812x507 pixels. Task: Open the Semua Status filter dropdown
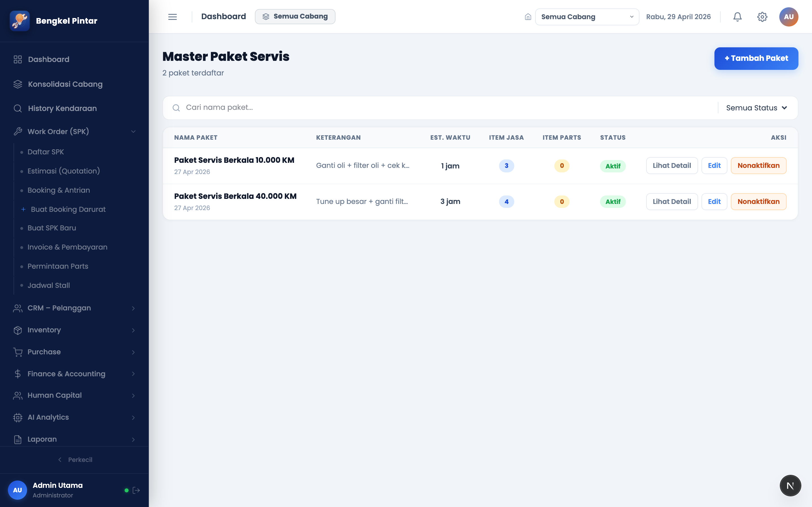[757, 108]
